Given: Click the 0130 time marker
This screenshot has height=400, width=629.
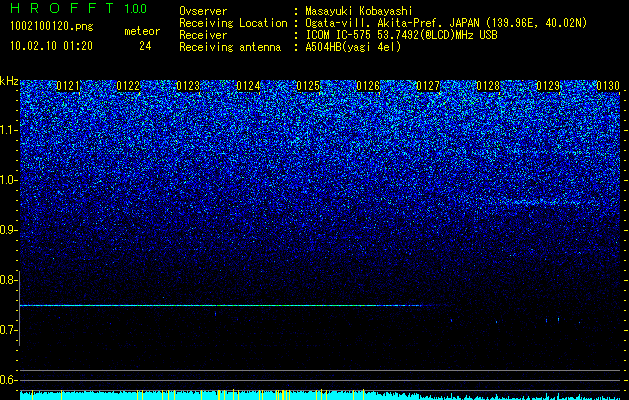Looking at the screenshot, I should [608, 86].
